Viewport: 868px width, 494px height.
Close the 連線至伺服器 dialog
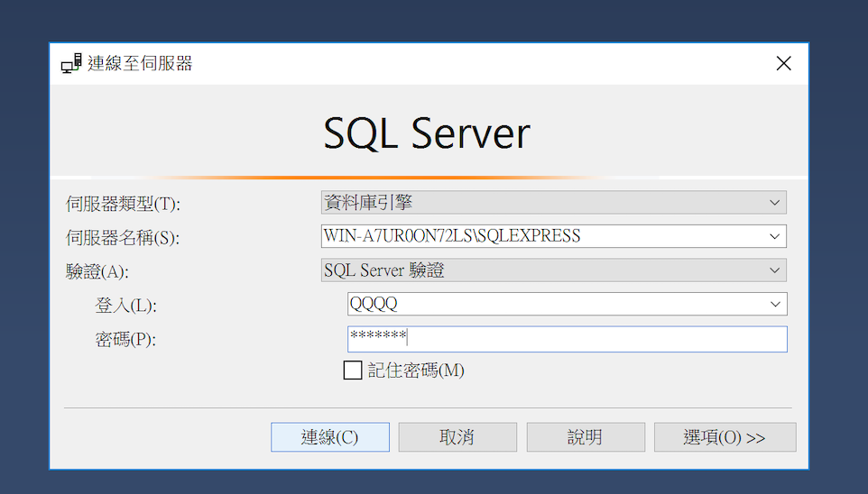(783, 64)
